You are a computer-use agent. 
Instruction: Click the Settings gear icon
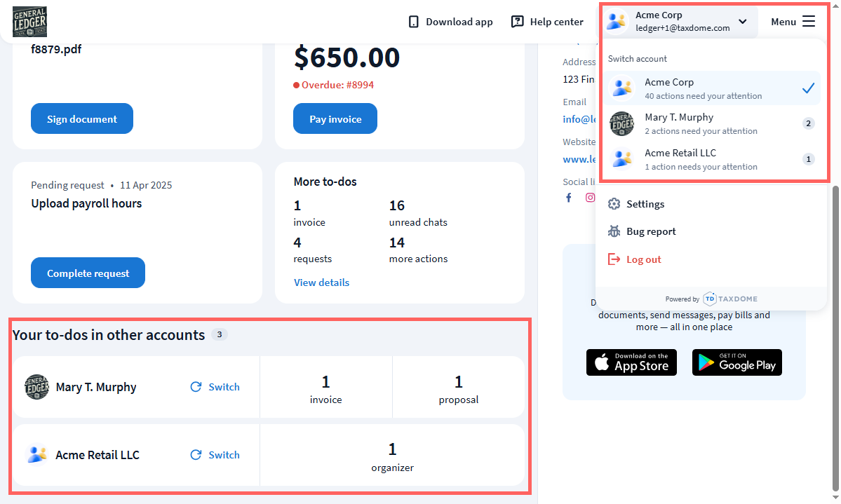click(614, 204)
